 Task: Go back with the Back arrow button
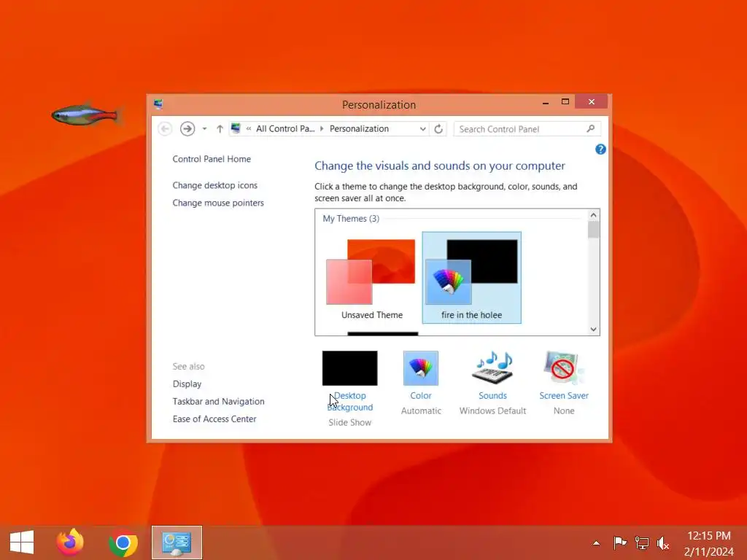coord(165,128)
